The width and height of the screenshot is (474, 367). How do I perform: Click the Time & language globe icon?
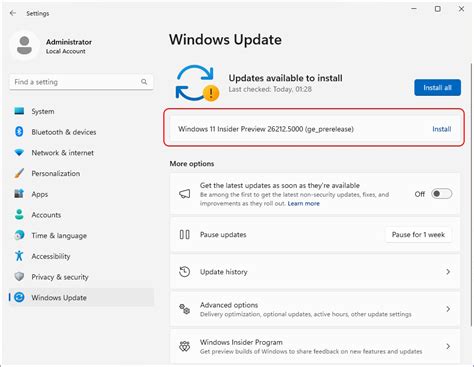coord(19,235)
